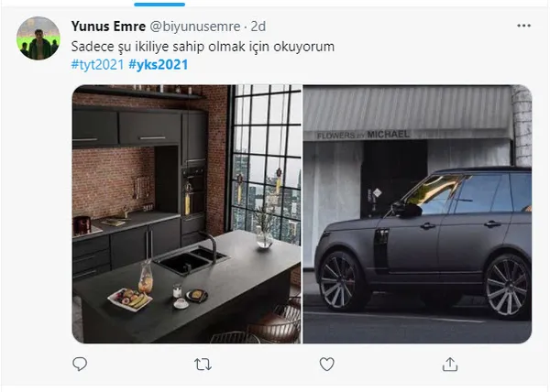Image resolution: width=550 pixels, height=392 pixels.
Task: Like the tweet with the heart icon
Action: pyautogui.click(x=326, y=365)
